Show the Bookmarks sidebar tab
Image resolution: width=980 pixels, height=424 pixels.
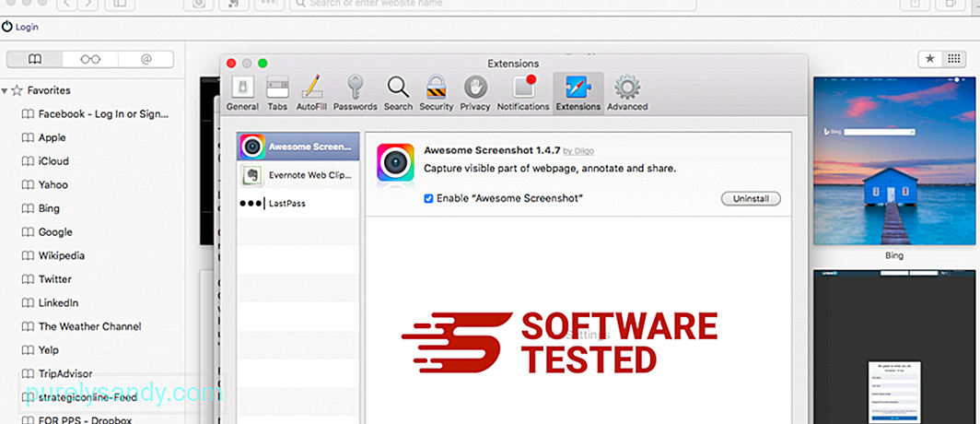pyautogui.click(x=35, y=59)
